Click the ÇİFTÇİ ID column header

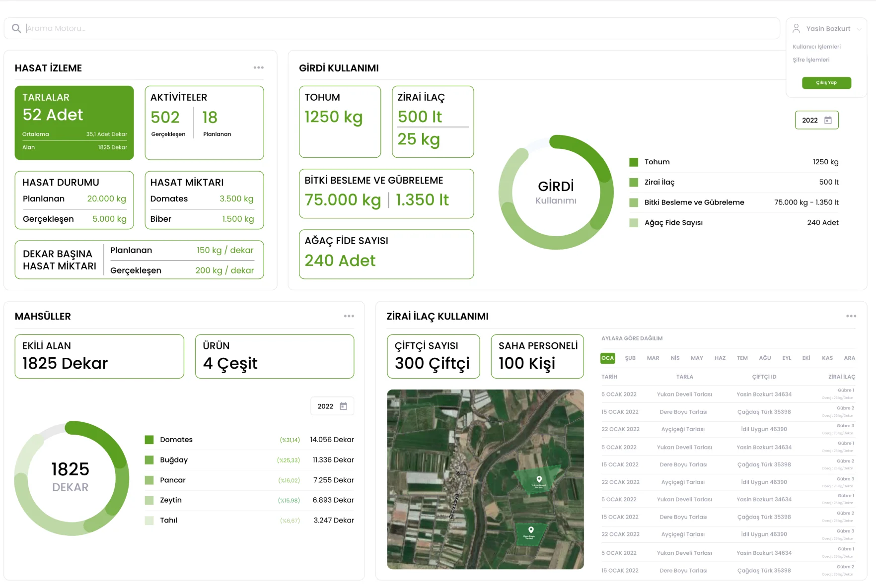coord(764,377)
